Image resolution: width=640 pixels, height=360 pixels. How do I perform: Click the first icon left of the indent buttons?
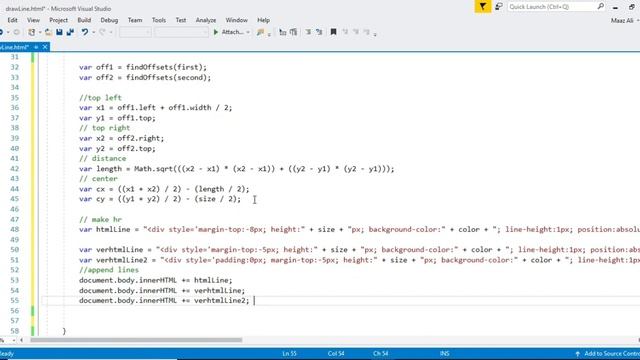tap(282, 32)
